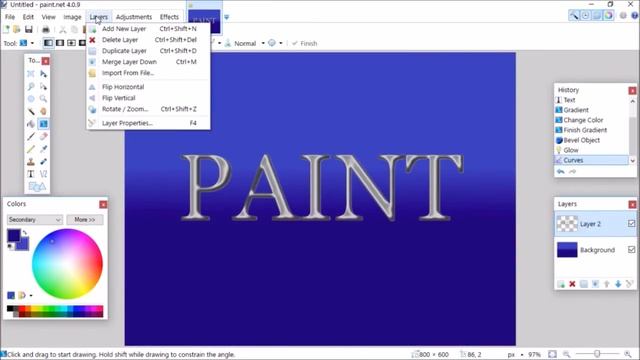This screenshot has width=640, height=360.
Task: Toggle Background layer visibility checkbox
Action: (x=631, y=249)
